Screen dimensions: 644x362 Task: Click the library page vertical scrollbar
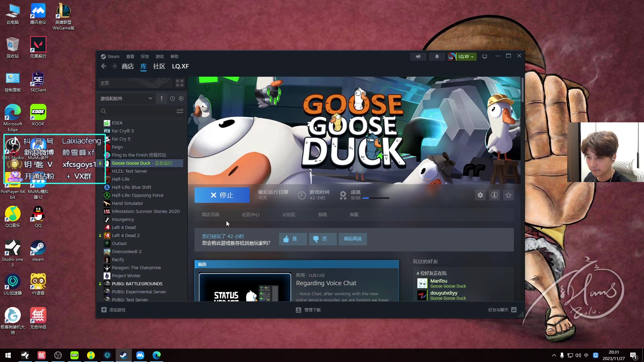click(x=522, y=90)
